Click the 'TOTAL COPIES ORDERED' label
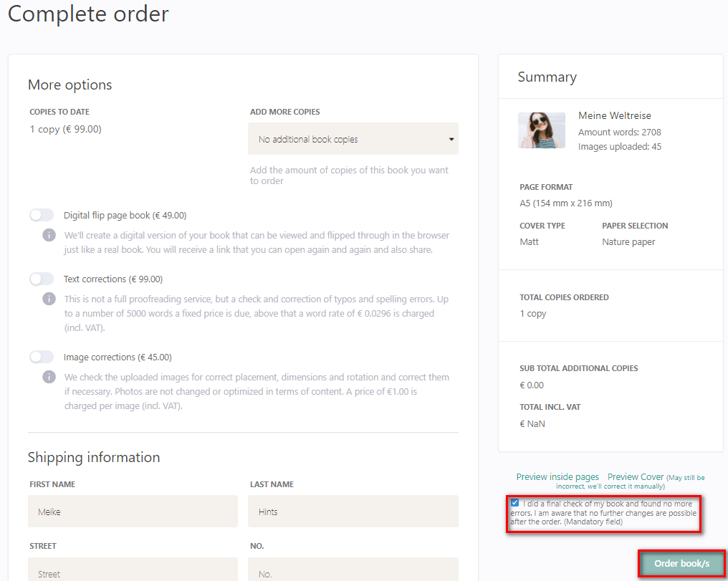This screenshot has height=581, width=728. [x=564, y=297]
